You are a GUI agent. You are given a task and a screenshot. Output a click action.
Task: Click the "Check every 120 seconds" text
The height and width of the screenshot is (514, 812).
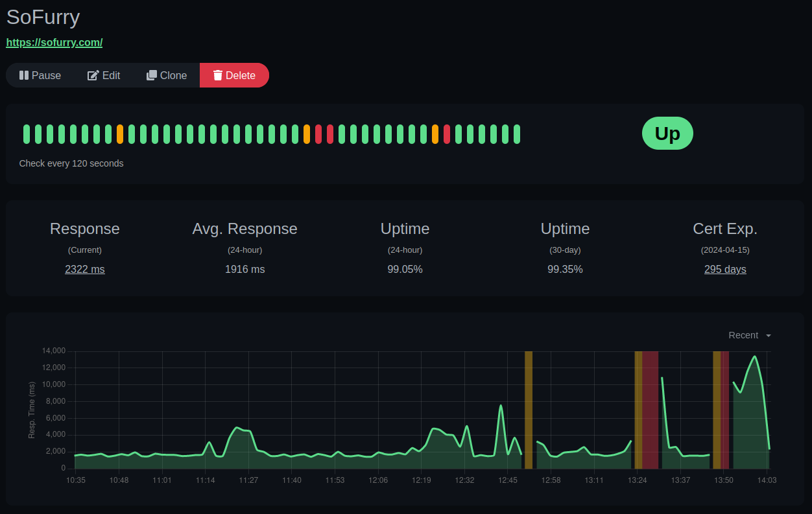(x=71, y=163)
